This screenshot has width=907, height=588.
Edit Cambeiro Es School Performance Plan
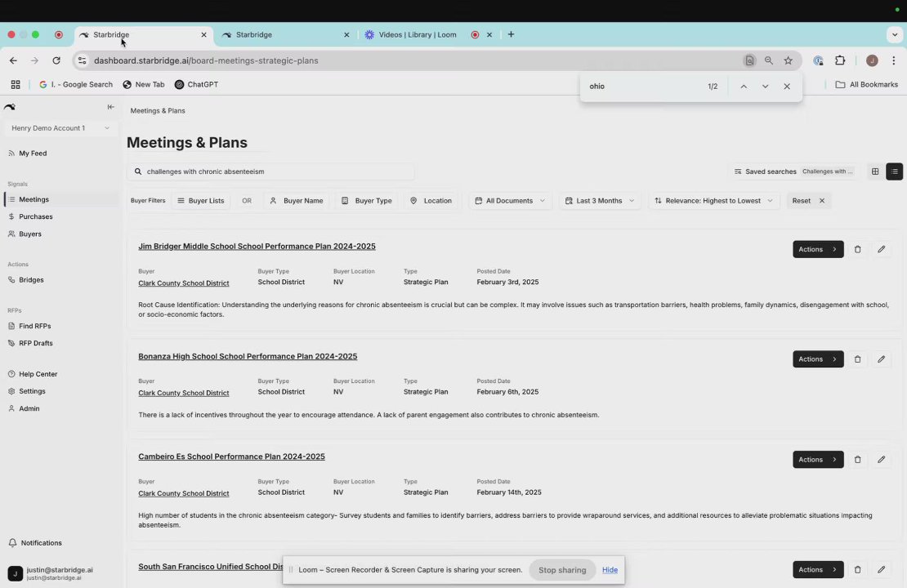[x=881, y=460]
